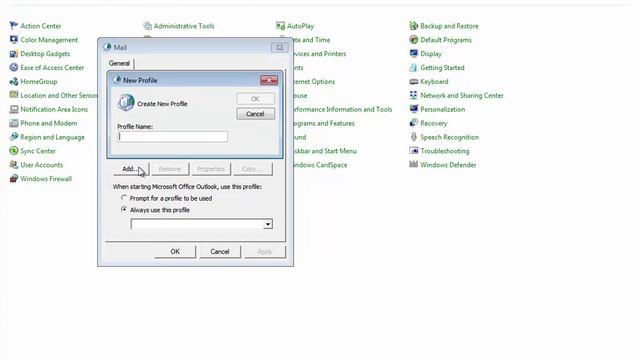Click the Ease of Access Center icon

click(13, 67)
